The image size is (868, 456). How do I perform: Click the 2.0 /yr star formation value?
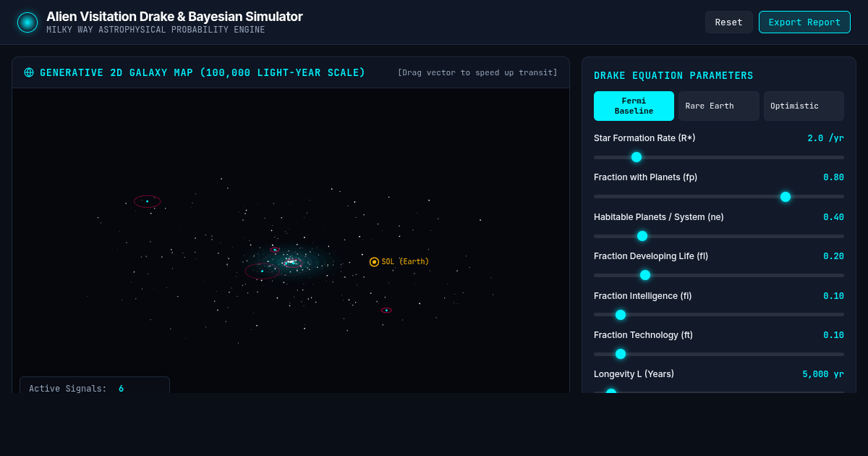(825, 138)
